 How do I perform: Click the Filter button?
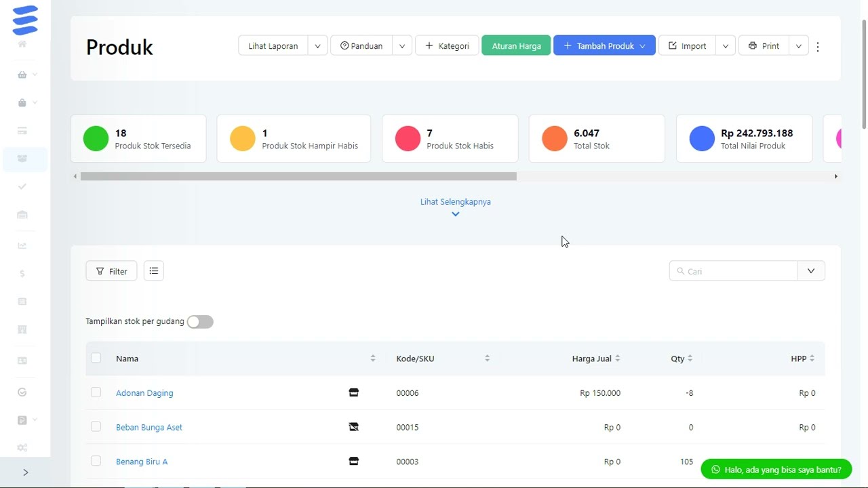click(111, 271)
